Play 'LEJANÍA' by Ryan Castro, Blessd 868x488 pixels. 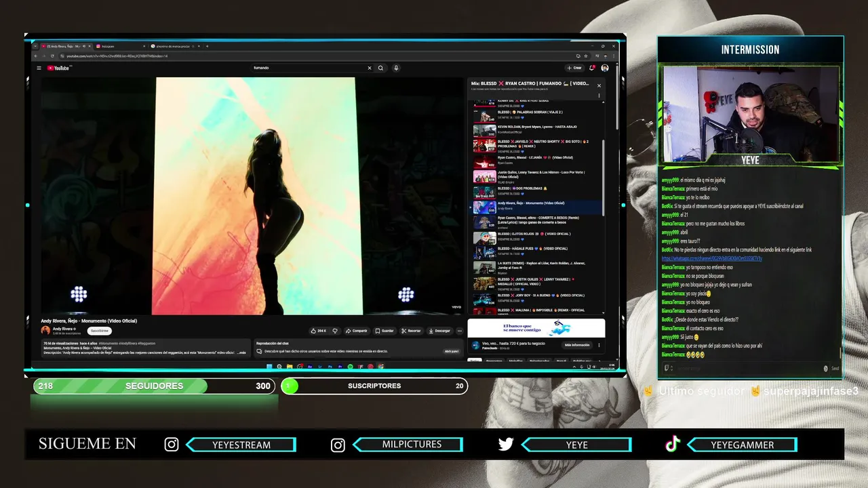tap(536, 161)
